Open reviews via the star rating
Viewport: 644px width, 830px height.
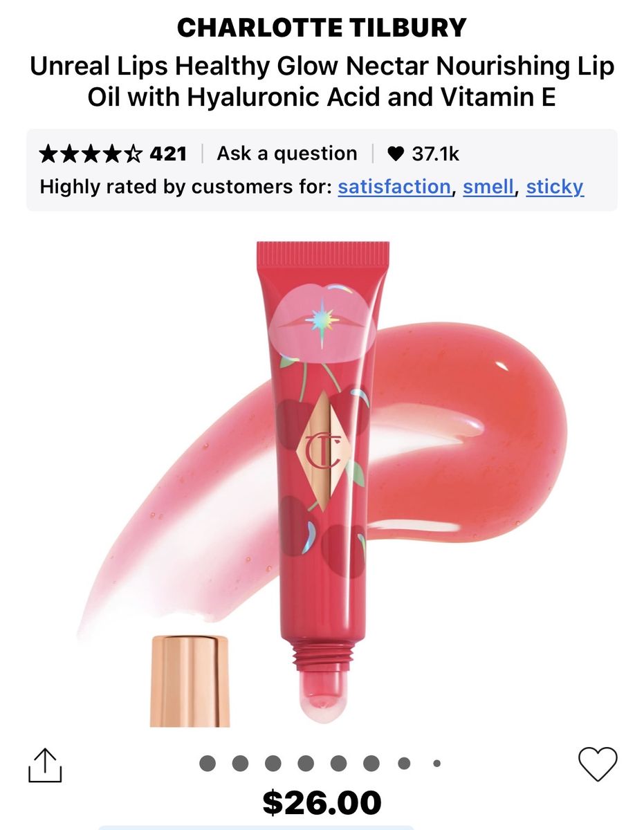(x=91, y=154)
